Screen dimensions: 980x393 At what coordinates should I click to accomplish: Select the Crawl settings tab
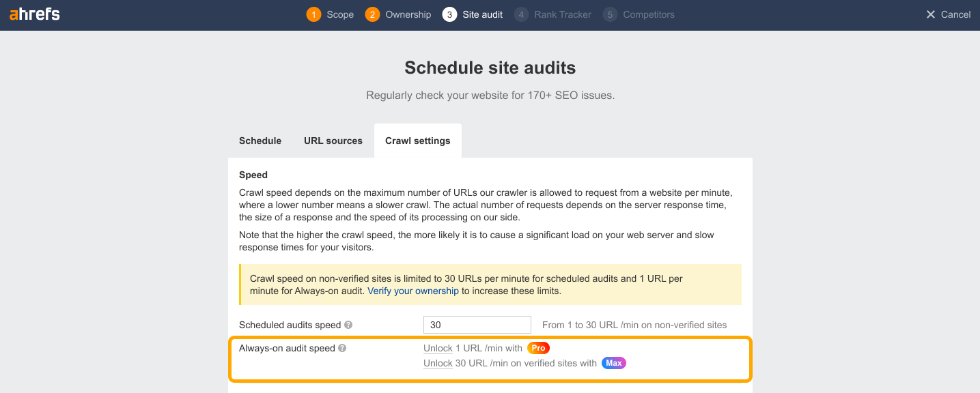pyautogui.click(x=417, y=140)
